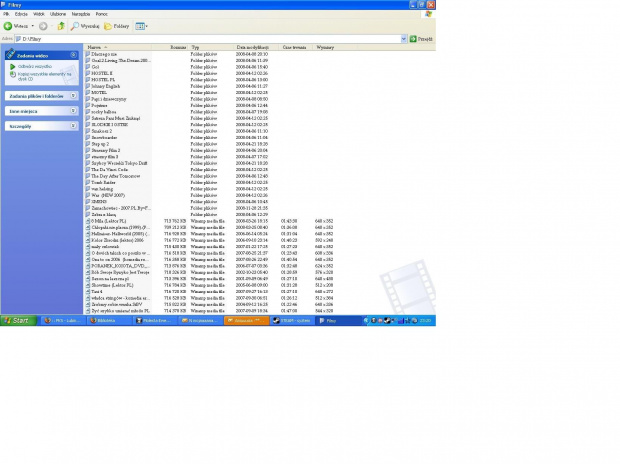Click the media file icon of Taxi 4
The height and width of the screenshot is (464, 620).
pyautogui.click(x=88, y=292)
